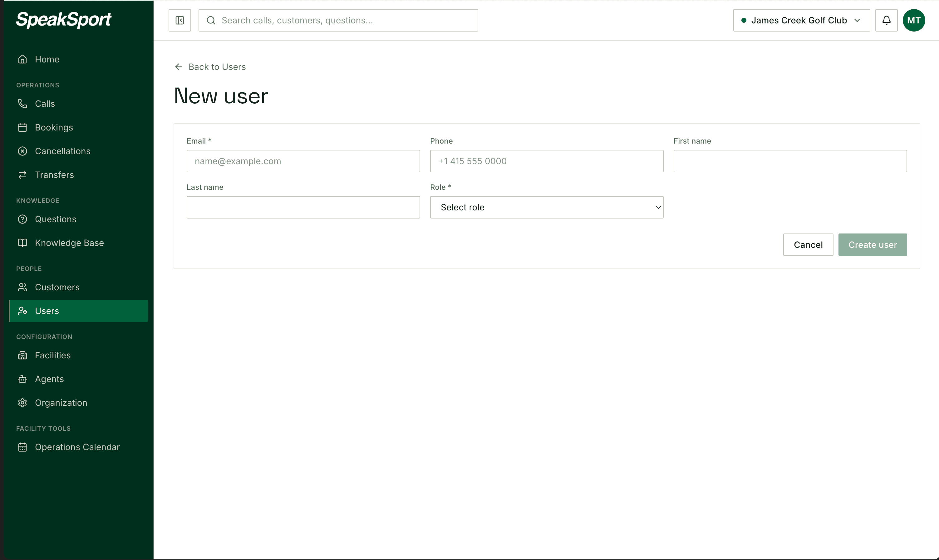
Task: Click the SpeakSport logo
Action: tap(63, 20)
